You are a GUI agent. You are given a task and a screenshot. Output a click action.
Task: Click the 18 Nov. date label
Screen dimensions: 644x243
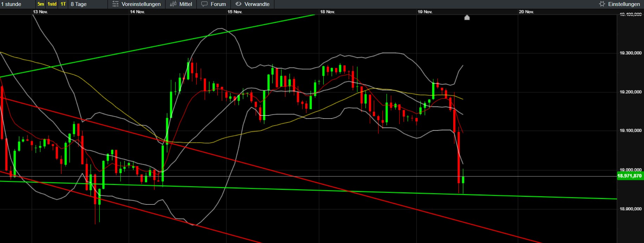[x=327, y=12]
